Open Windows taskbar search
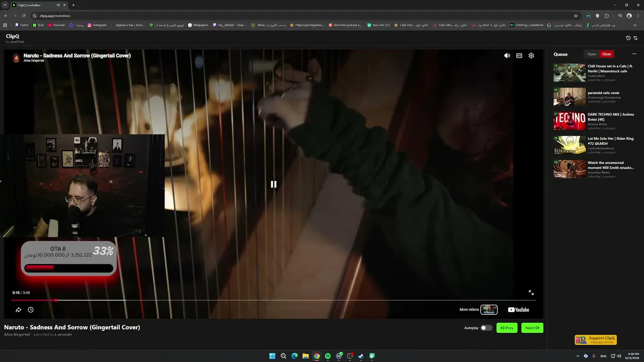644x362 pixels. [283, 356]
